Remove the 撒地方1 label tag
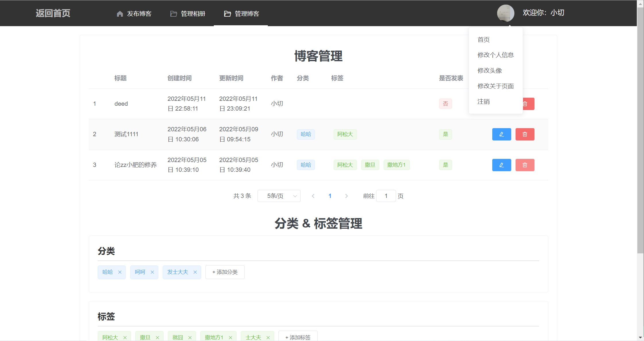Screen dimensions: 644x341 230,338
